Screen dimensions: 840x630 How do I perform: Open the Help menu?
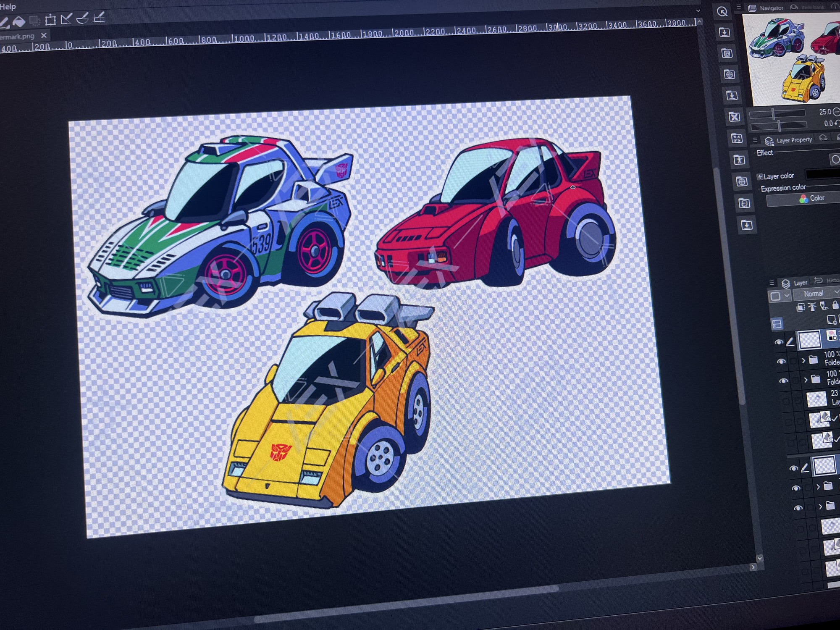coord(8,6)
